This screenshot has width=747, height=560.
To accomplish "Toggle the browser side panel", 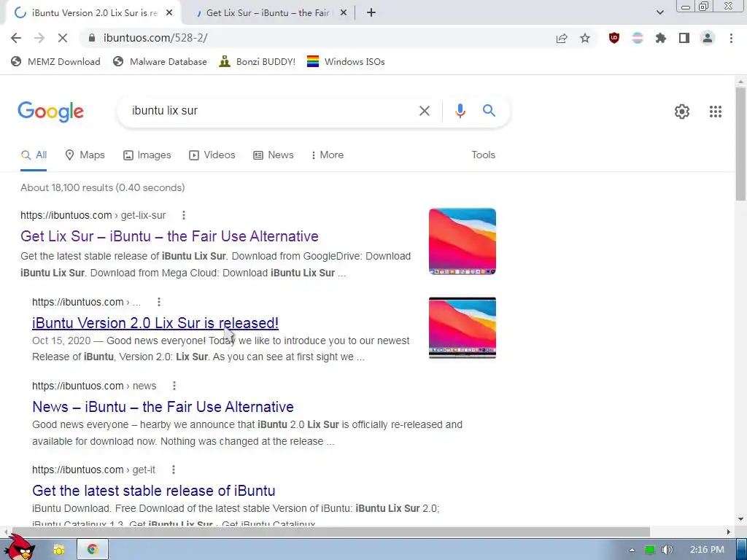I will pyautogui.click(x=684, y=38).
